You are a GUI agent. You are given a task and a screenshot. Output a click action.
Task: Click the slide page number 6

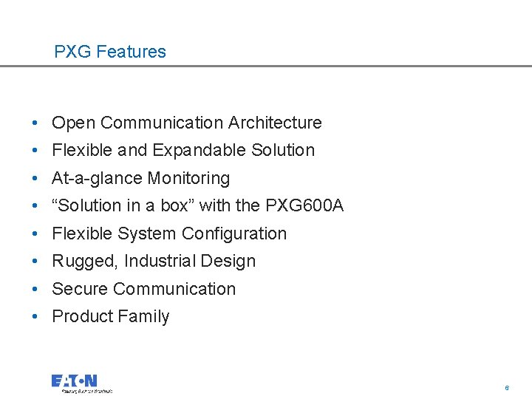coord(507,388)
